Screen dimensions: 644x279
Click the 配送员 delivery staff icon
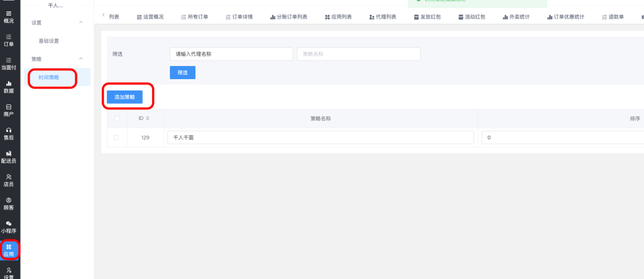(9, 156)
